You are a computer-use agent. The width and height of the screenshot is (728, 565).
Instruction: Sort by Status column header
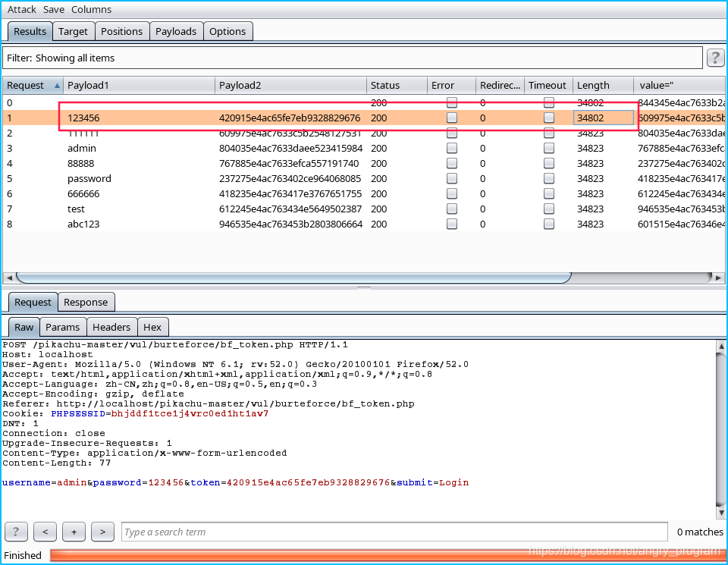(397, 86)
